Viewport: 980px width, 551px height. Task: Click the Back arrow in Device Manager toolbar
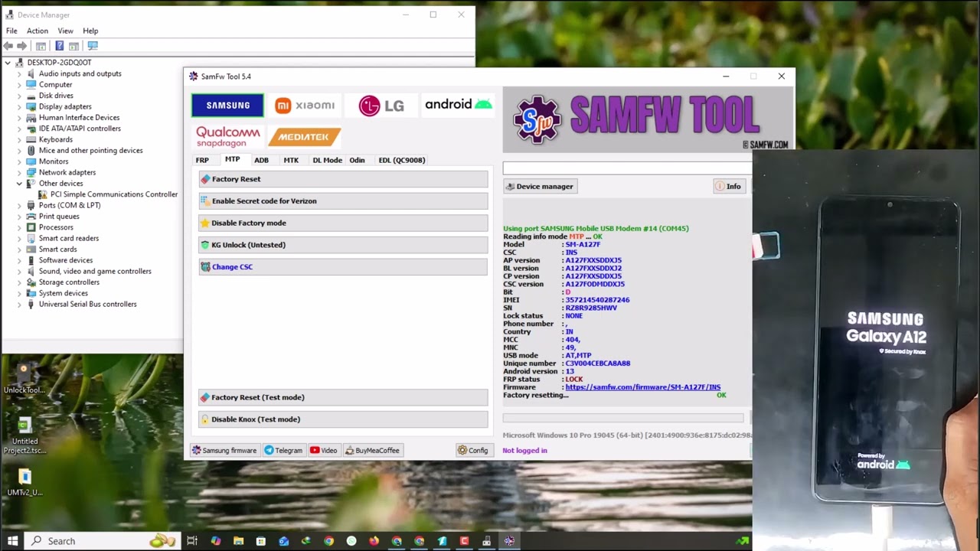[x=8, y=46]
